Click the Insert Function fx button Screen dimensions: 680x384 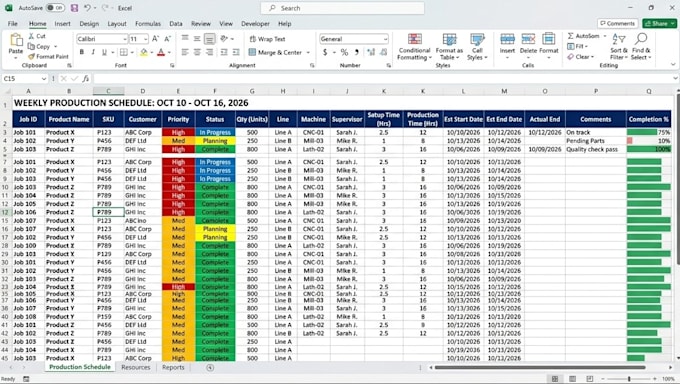(86, 79)
